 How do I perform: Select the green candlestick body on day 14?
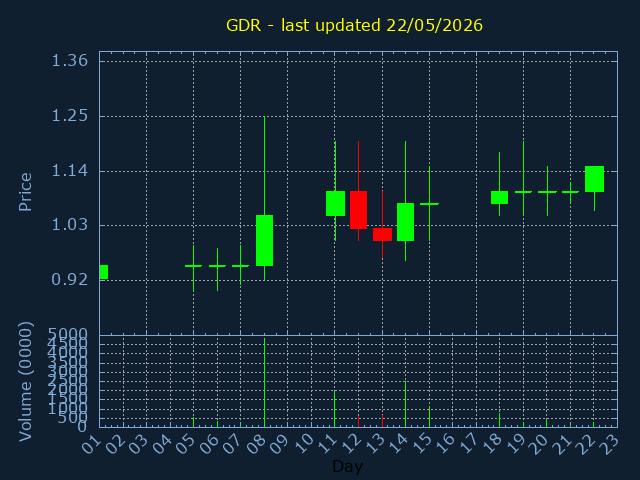point(405,222)
